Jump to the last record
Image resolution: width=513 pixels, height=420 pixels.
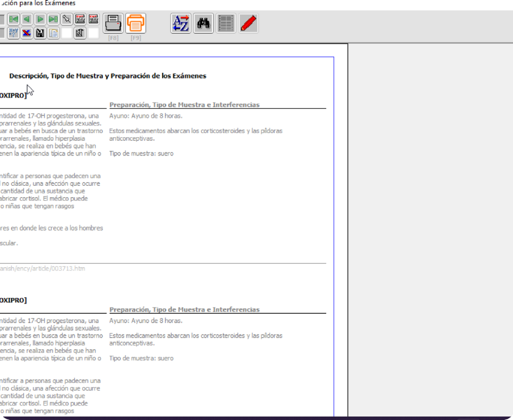tap(53, 19)
